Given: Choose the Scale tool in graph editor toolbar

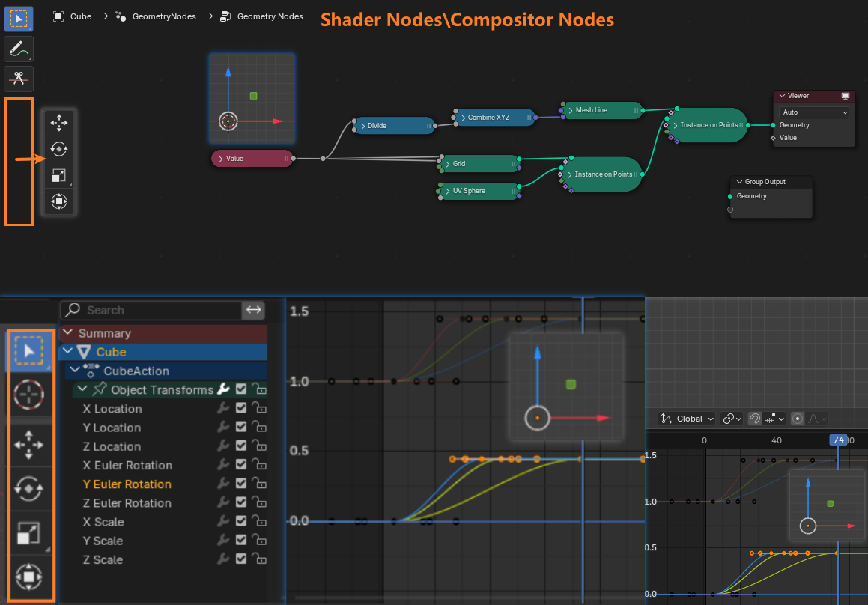Looking at the screenshot, I should click(29, 533).
